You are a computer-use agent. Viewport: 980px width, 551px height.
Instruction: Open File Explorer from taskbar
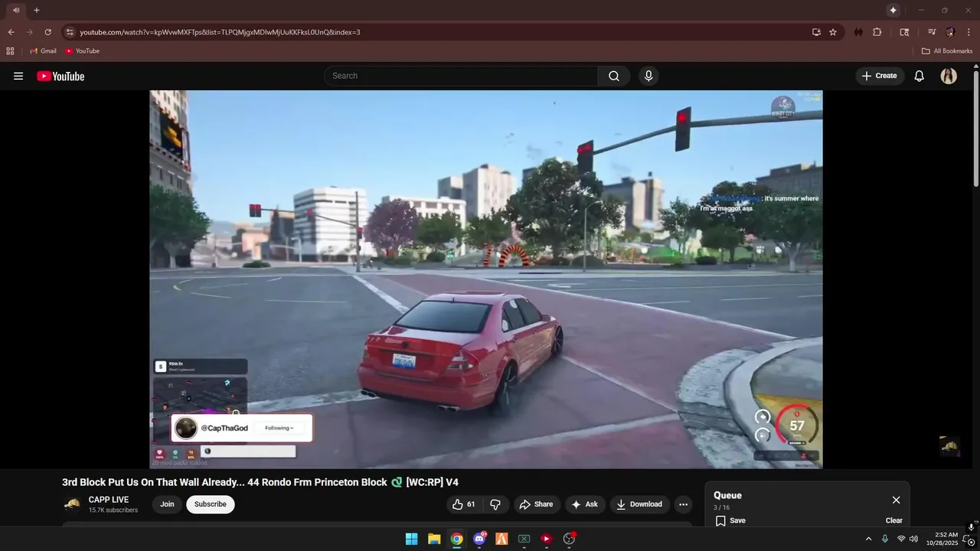(x=434, y=539)
